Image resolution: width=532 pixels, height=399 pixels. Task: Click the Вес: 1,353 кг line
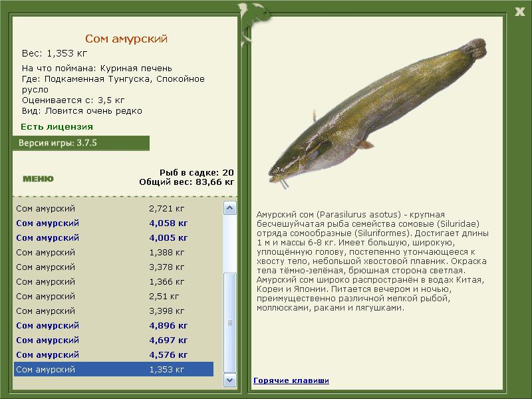(55, 53)
